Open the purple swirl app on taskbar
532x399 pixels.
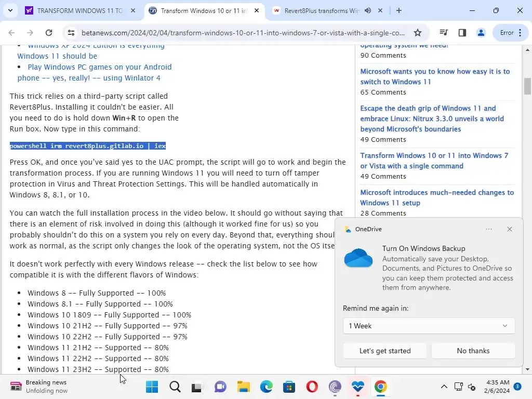point(335,387)
